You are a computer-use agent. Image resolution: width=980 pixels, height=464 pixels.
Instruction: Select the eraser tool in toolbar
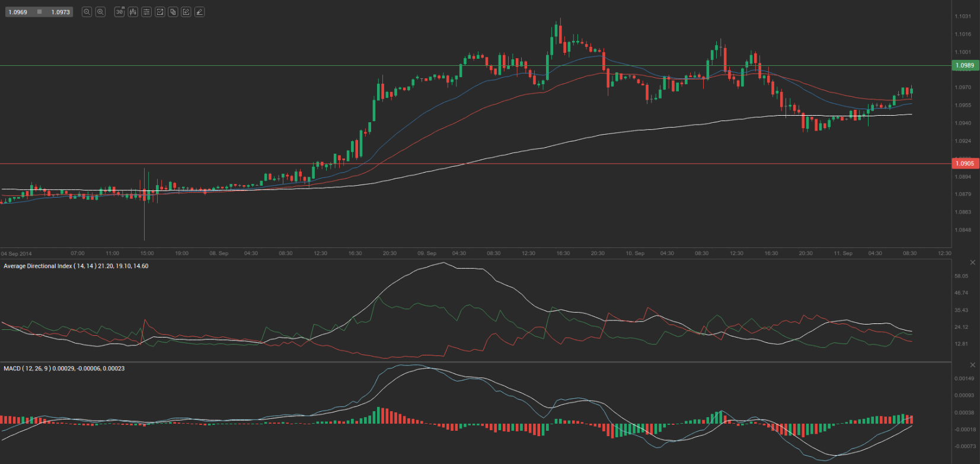pos(200,12)
